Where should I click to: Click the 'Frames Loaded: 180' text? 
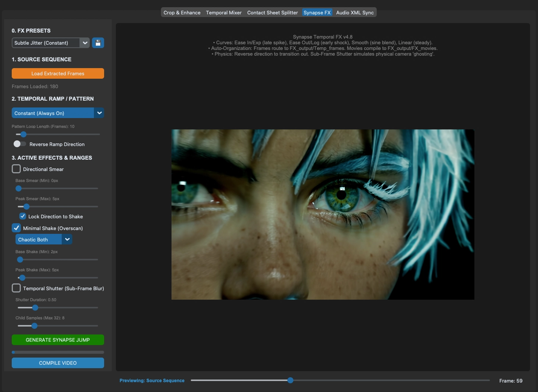[35, 86]
